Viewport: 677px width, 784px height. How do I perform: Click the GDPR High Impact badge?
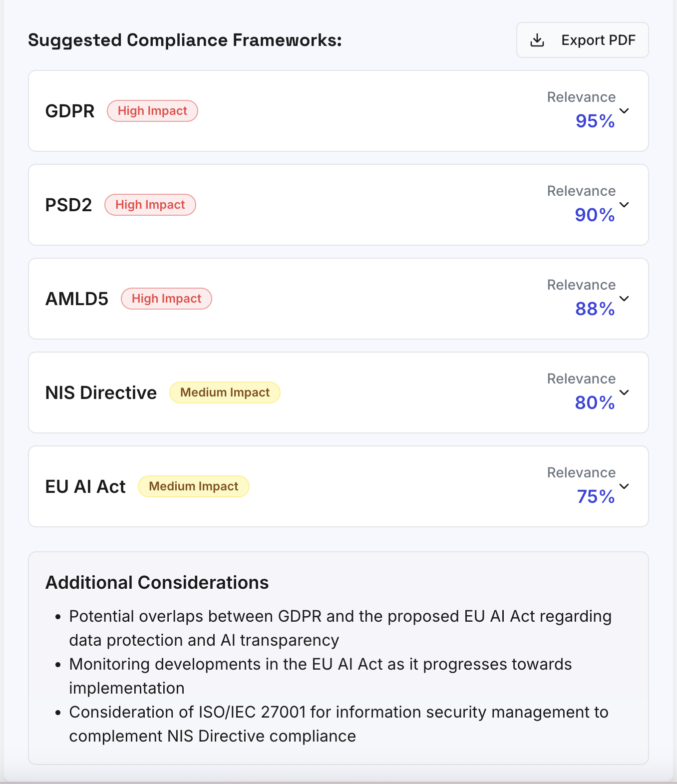152,111
